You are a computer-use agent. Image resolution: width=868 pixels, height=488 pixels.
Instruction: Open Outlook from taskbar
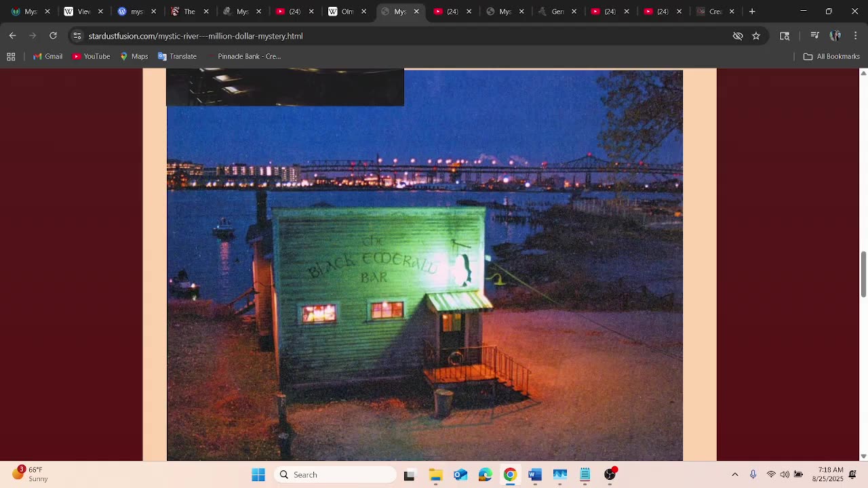[460, 474]
